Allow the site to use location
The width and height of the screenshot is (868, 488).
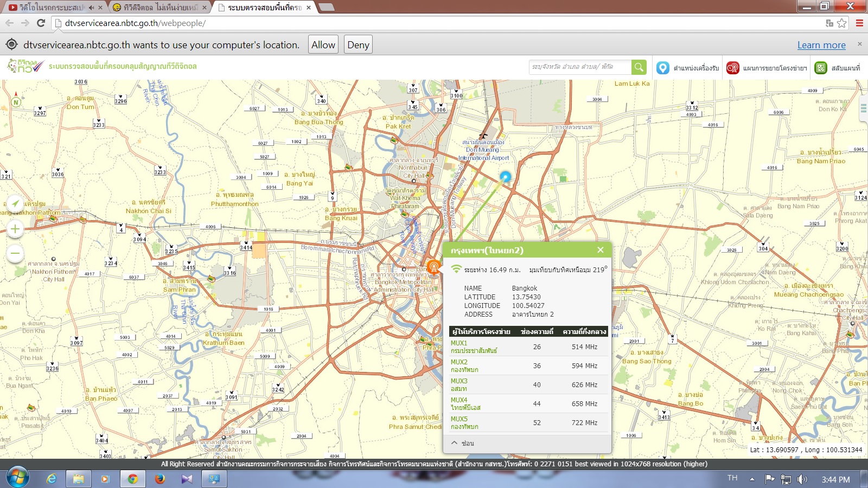tap(323, 45)
